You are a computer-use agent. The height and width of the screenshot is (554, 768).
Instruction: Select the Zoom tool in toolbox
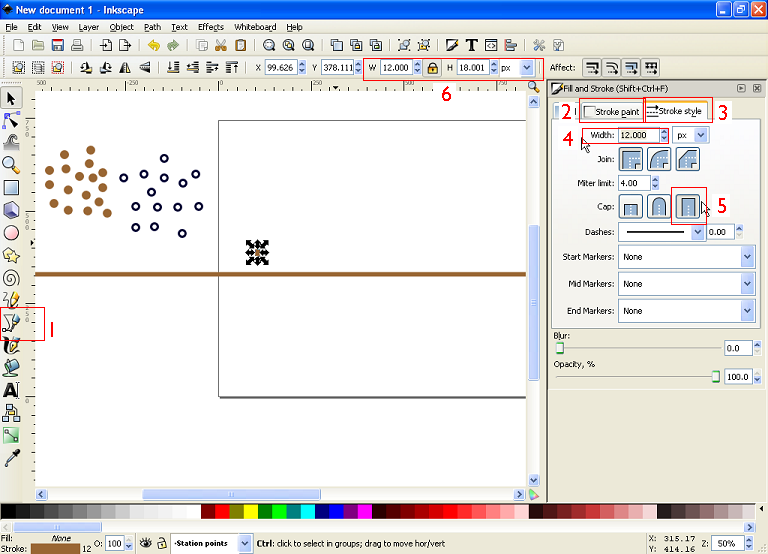click(x=11, y=165)
